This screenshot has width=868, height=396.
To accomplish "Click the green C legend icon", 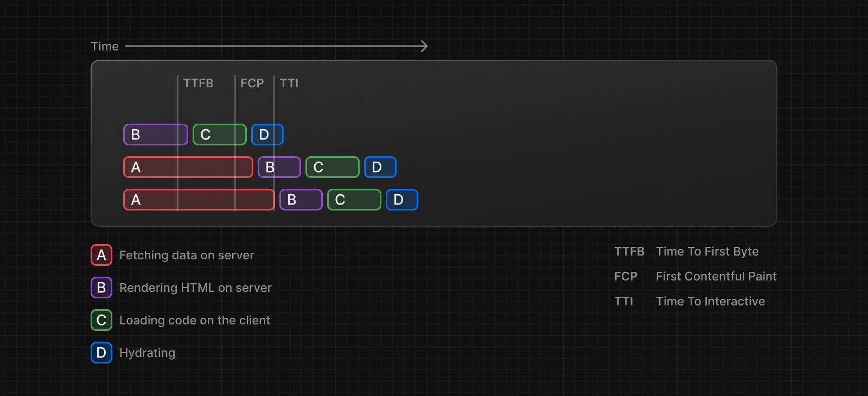I will coord(101,320).
